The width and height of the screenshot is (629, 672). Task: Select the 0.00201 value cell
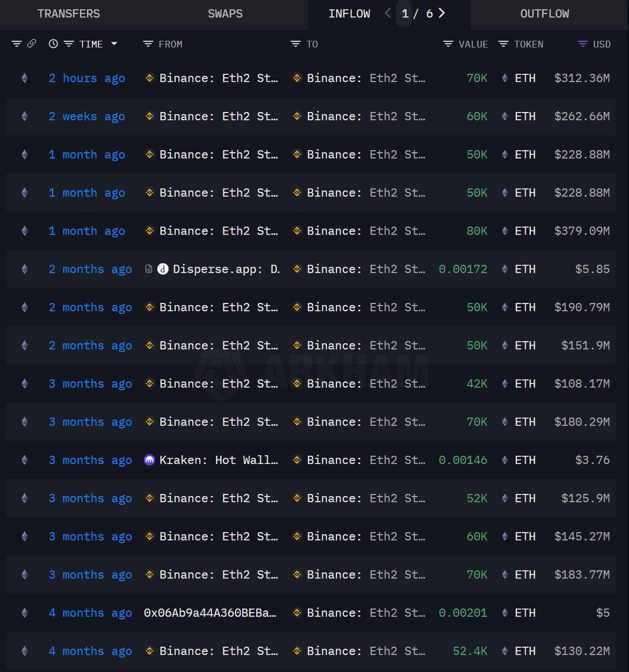coord(463,613)
